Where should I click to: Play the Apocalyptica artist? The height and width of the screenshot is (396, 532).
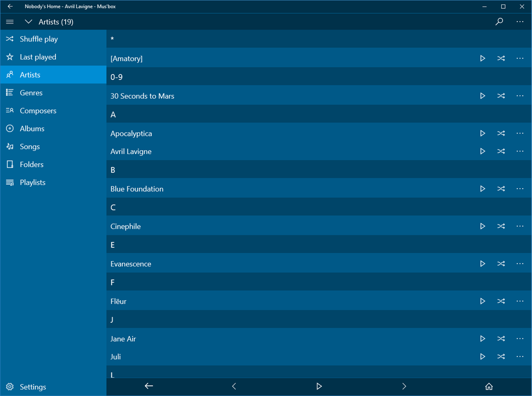click(x=483, y=133)
